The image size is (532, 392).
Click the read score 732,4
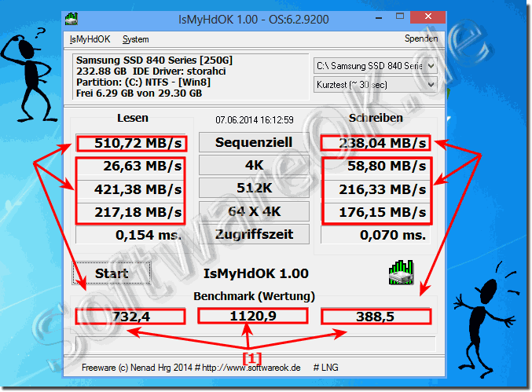pos(130,317)
